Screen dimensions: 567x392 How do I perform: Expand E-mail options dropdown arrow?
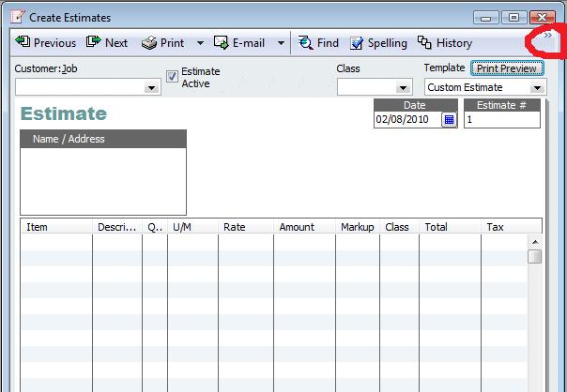coord(280,43)
